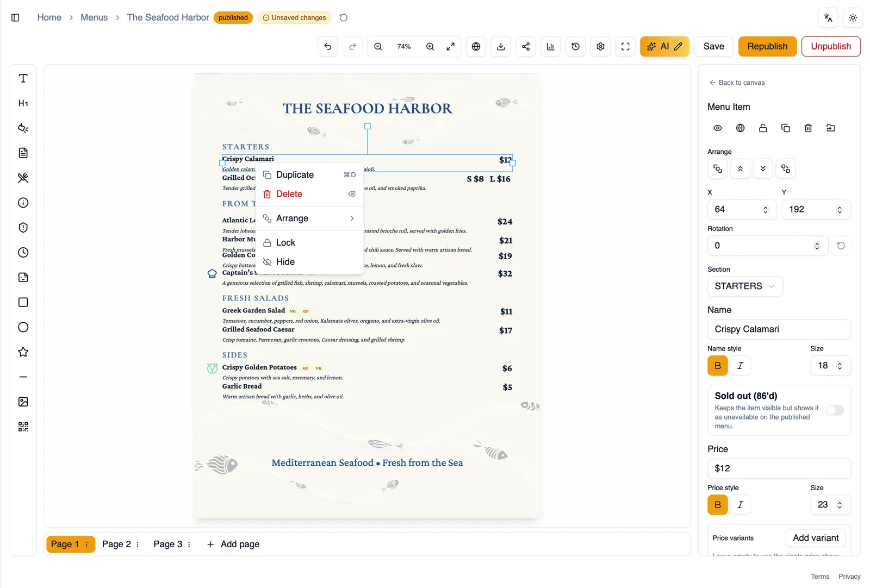870x588 pixels.
Task: Toggle the Sold out (86'd) switch
Action: click(x=835, y=410)
